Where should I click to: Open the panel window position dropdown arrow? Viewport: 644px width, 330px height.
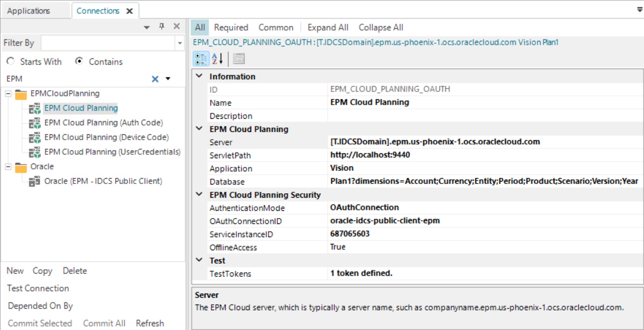pos(147,28)
